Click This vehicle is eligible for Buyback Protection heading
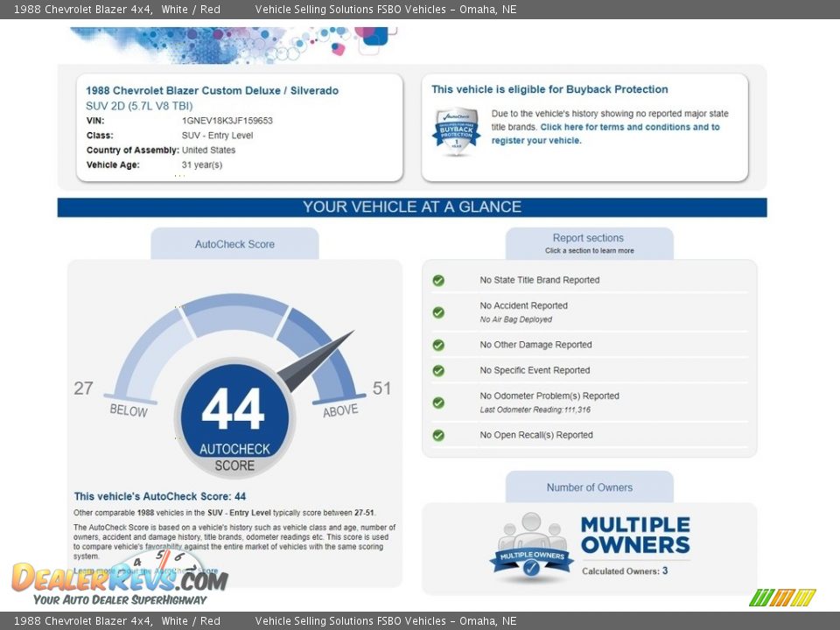The width and height of the screenshot is (840, 630). coord(549,89)
